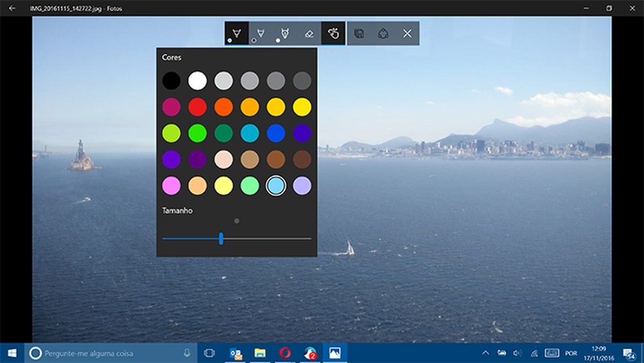
Task: Pick the white color swatch
Action: click(198, 81)
